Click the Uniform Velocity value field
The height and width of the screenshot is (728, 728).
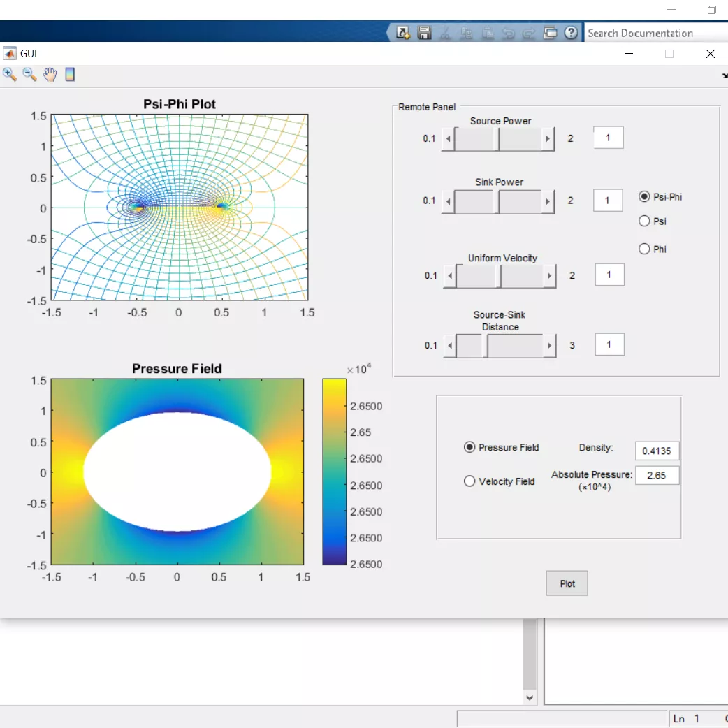click(610, 275)
